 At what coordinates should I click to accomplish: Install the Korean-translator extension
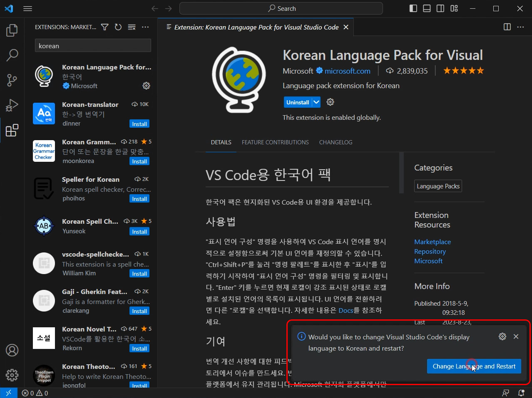[139, 124]
